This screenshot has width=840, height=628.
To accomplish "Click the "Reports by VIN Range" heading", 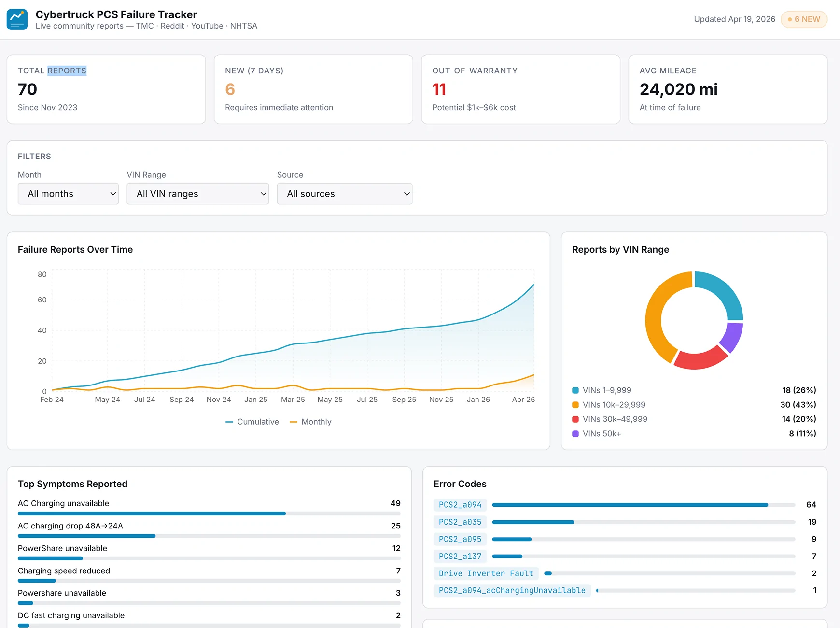I will point(620,249).
